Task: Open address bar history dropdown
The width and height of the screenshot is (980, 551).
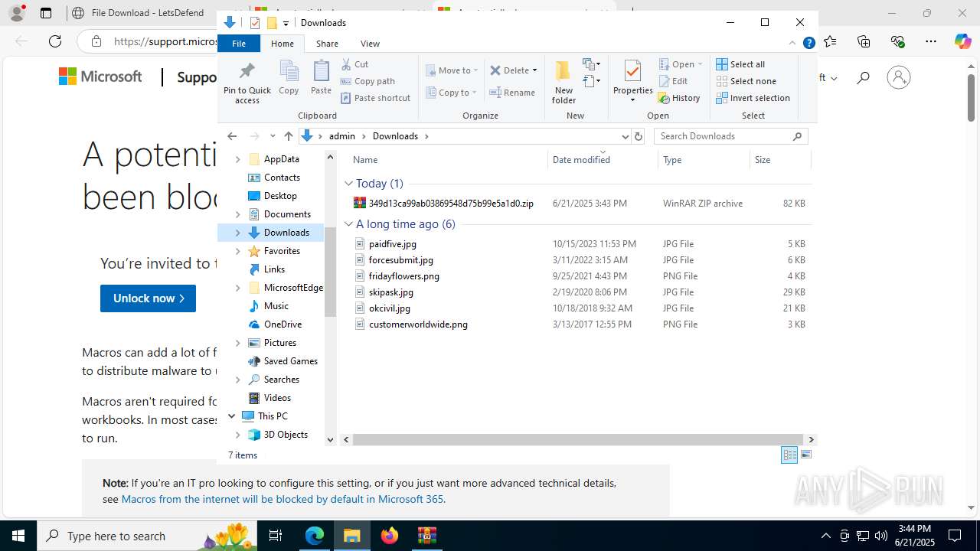Action: point(625,136)
